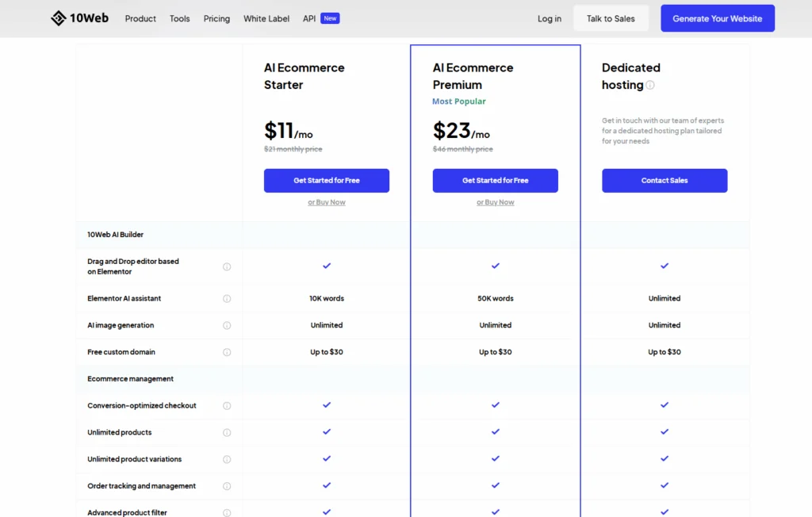Image resolution: width=812 pixels, height=517 pixels.
Task: Click Starter Unlimited AI image generation value
Action: pos(327,325)
